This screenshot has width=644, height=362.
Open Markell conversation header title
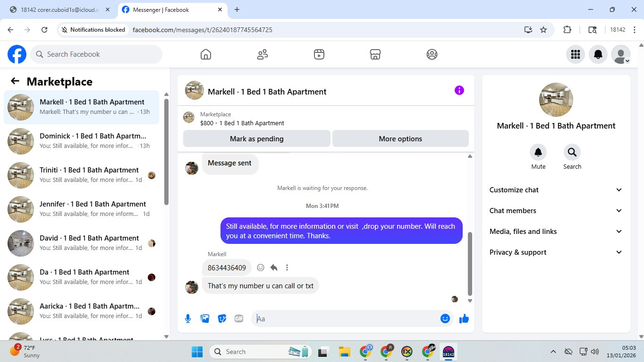267,92
